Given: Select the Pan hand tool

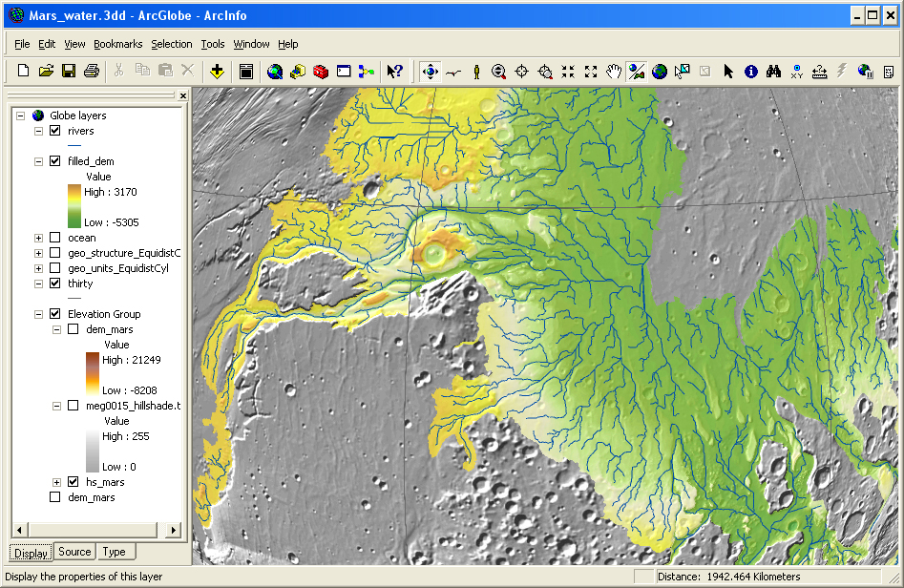Looking at the screenshot, I should [x=614, y=71].
